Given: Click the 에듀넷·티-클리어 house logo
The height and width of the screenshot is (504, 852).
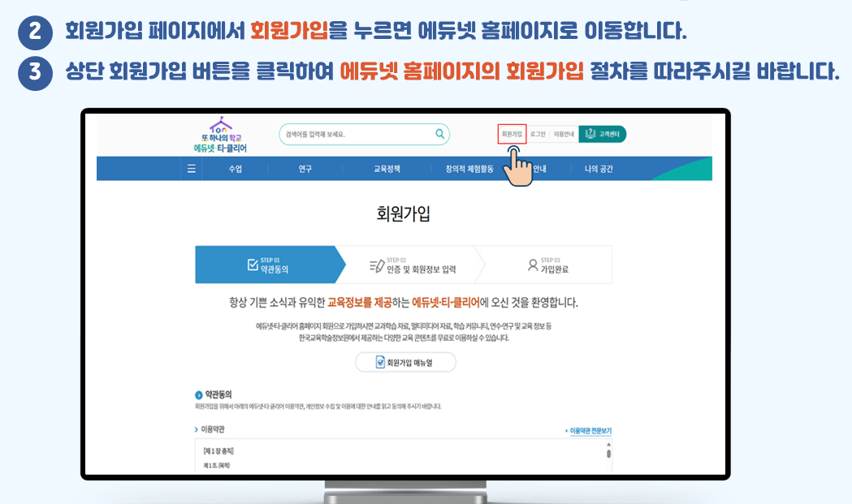Looking at the screenshot, I should (220, 134).
